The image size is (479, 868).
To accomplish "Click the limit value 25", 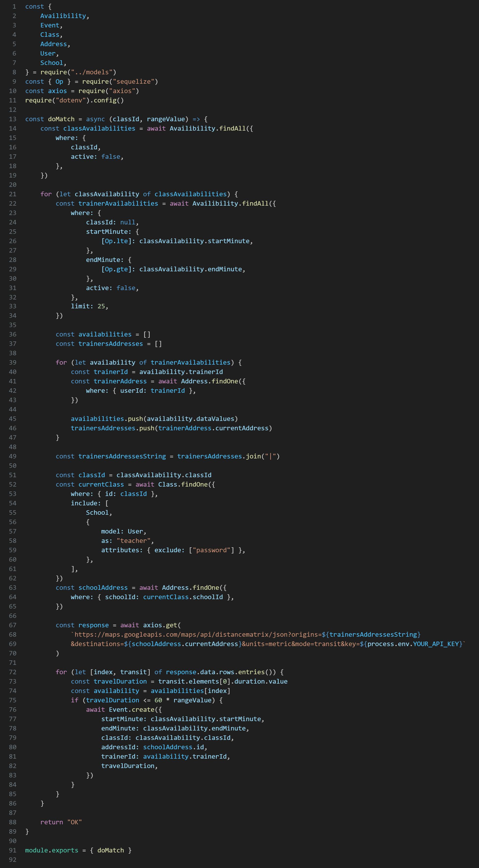I will [x=101, y=306].
